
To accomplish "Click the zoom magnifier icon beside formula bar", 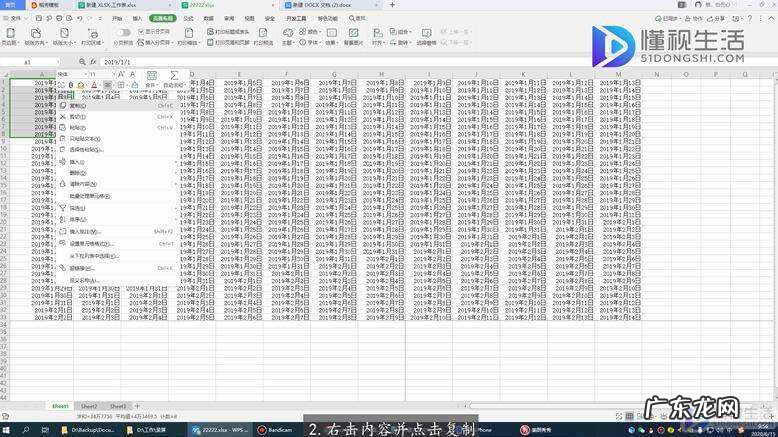I will click(84, 62).
